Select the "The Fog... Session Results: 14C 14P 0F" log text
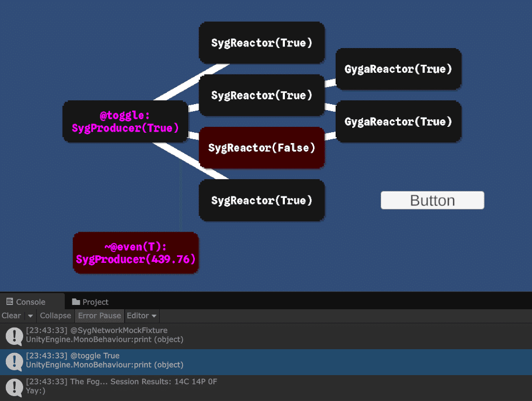 144,382
